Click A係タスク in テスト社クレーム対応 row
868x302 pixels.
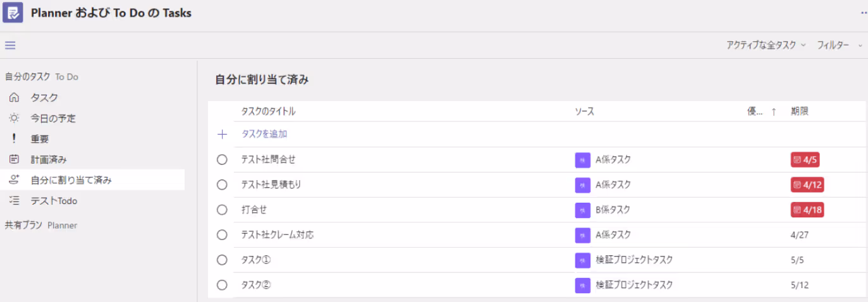613,235
